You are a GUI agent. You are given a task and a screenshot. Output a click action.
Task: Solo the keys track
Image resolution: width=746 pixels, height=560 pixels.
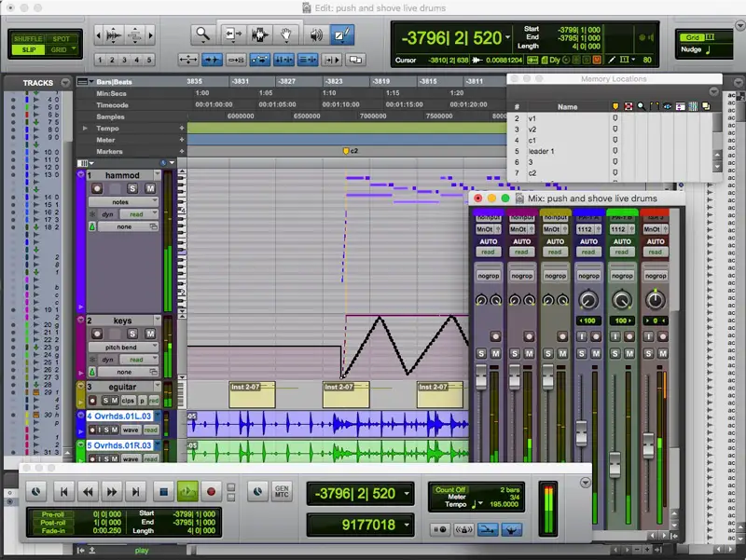[x=131, y=334]
